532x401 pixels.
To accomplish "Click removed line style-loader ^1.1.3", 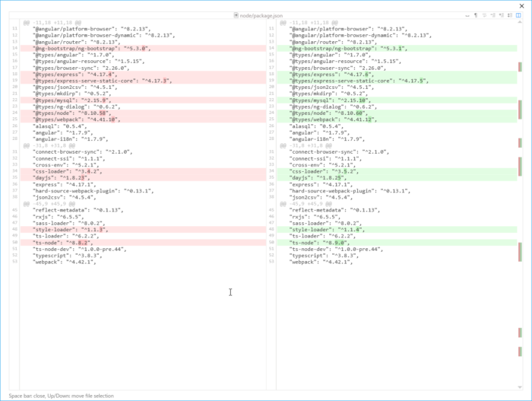I will [x=143, y=230].
